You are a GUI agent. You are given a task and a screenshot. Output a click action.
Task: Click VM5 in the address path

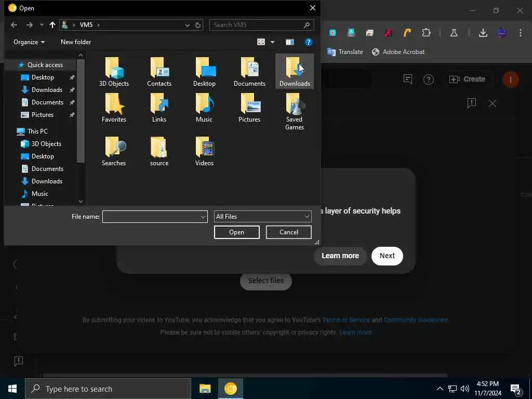86,25
